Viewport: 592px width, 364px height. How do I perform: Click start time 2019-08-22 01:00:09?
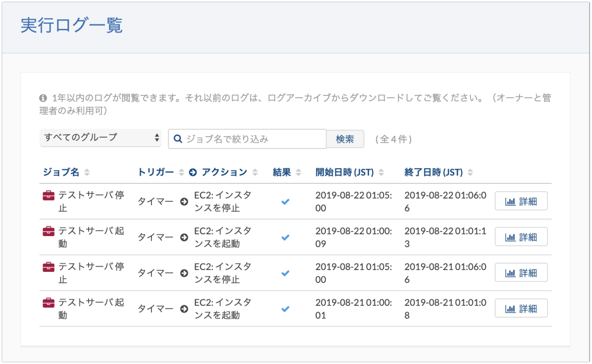point(353,237)
